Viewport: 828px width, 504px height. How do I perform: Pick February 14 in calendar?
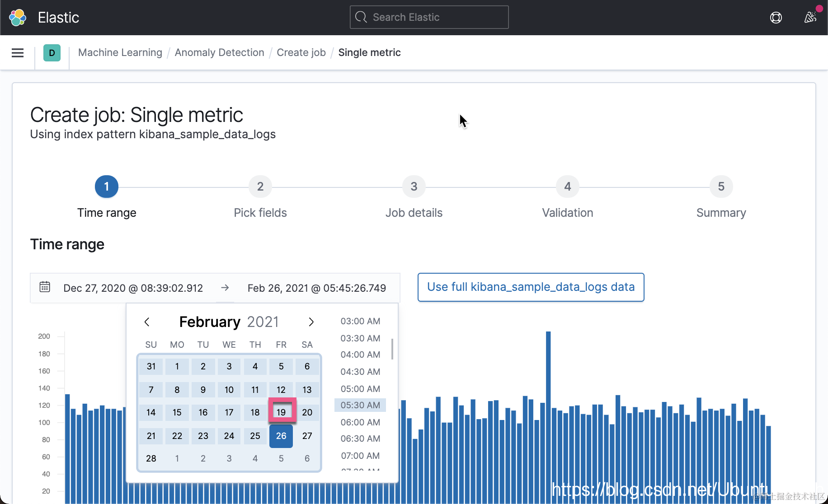(151, 412)
